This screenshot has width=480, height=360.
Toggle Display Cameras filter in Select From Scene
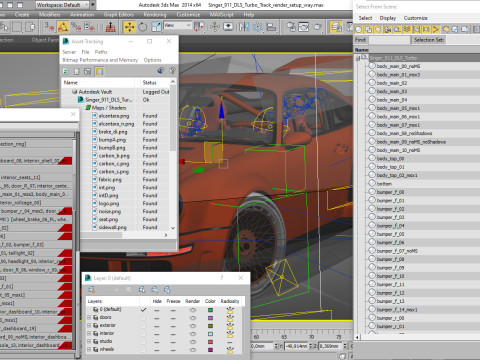pyautogui.click(x=388, y=30)
